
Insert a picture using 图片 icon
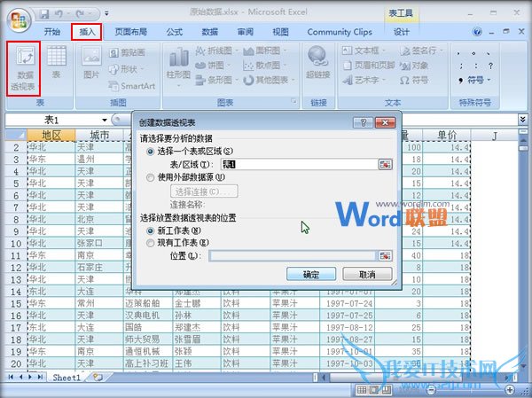[91, 62]
